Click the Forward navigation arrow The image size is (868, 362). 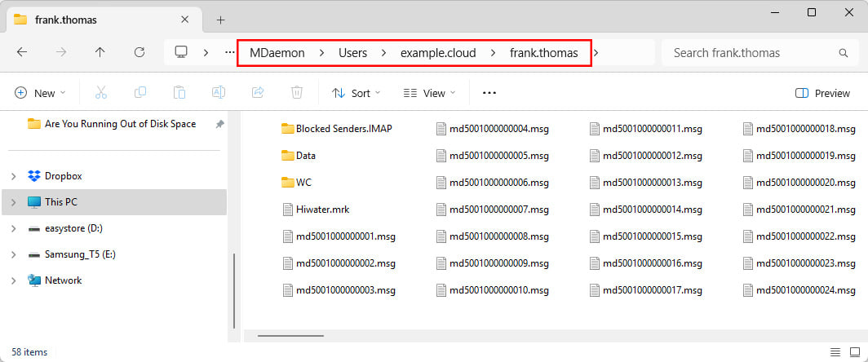[61, 52]
